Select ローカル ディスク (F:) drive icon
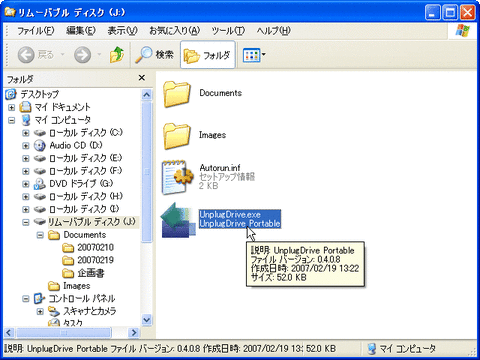 (x=40, y=171)
